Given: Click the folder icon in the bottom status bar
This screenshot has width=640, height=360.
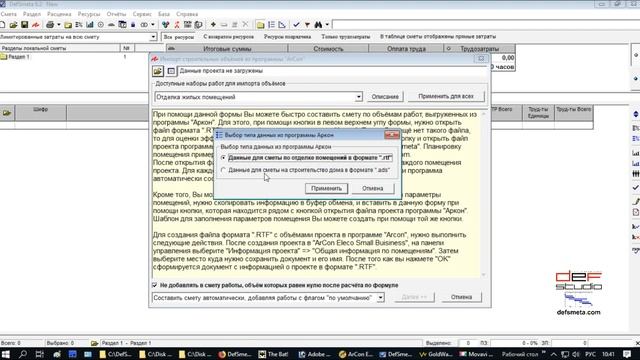Looking at the screenshot, I should pos(94,343).
